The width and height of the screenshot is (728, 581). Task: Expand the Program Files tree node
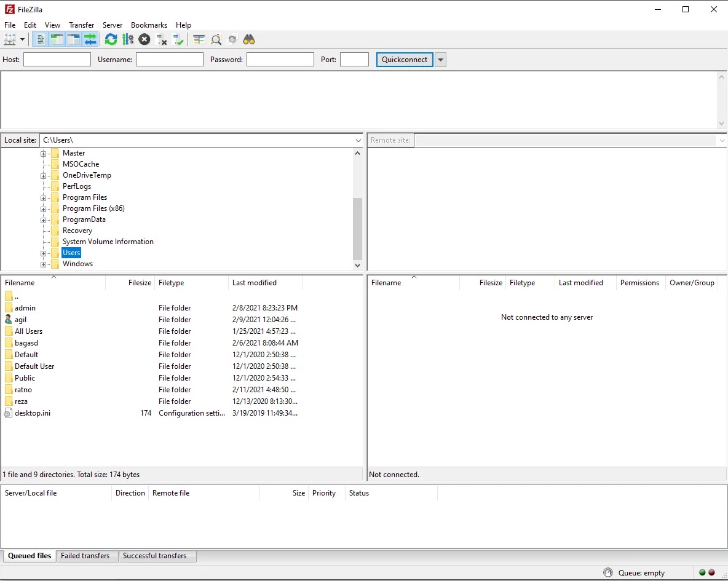(x=43, y=199)
